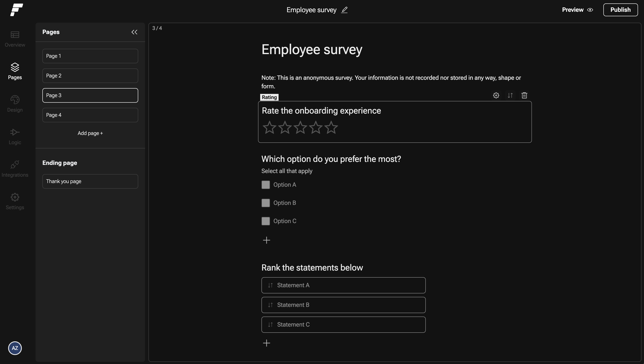This screenshot has width=644, height=364.
Task: Click the reorder arrows on Rating block
Action: [x=510, y=95]
